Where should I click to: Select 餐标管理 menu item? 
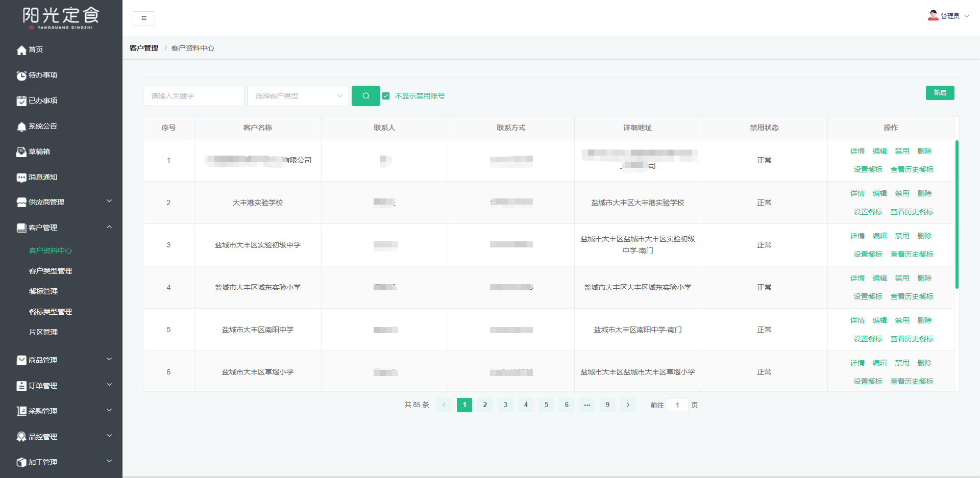43,291
